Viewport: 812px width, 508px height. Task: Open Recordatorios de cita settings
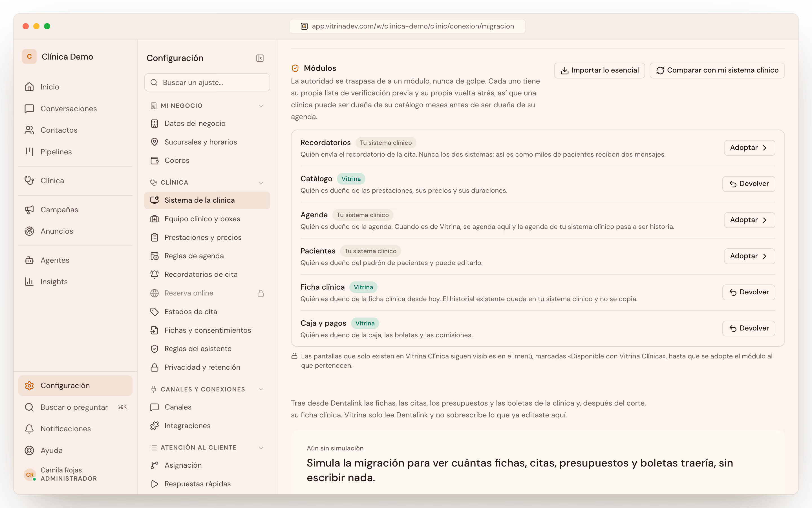(207, 275)
